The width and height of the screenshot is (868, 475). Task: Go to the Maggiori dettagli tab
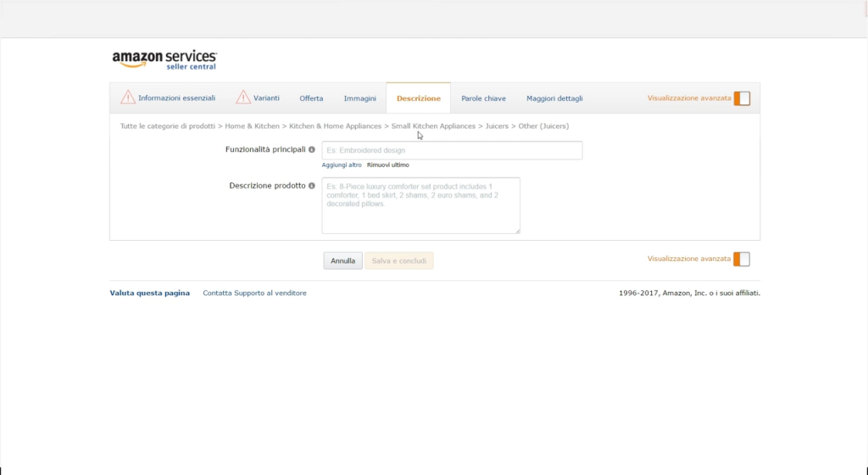coord(554,98)
